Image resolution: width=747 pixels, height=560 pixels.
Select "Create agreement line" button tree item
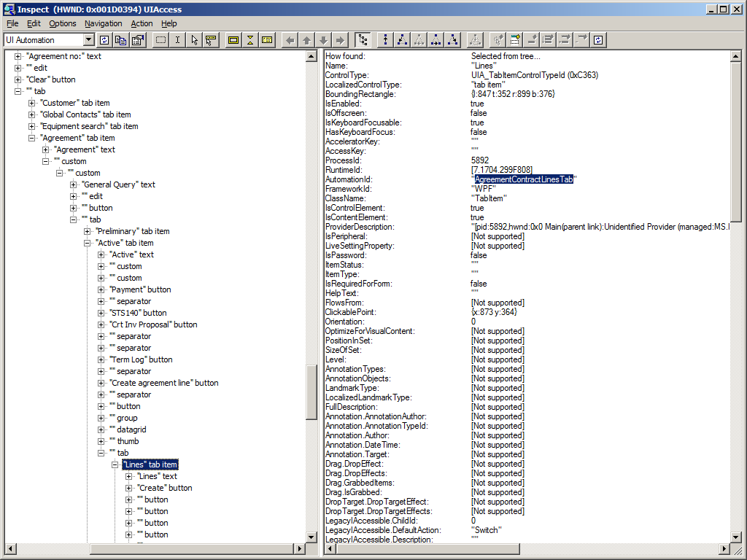163,383
